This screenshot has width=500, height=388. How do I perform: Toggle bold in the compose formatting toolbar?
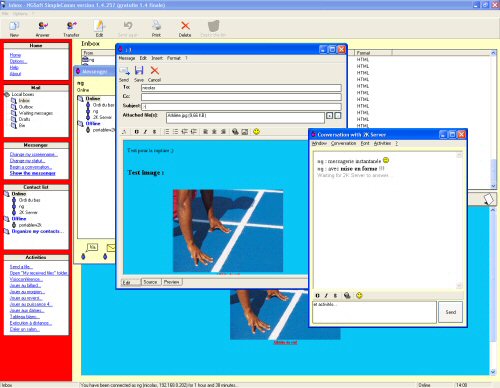[137, 132]
